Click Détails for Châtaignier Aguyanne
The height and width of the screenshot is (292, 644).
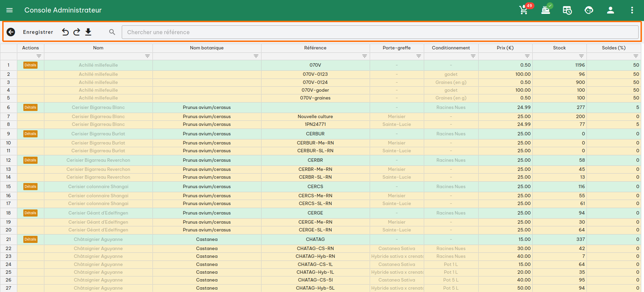(x=30, y=239)
